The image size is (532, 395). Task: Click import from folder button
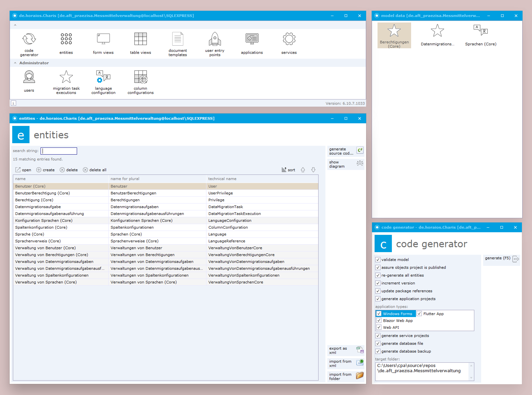click(x=346, y=377)
